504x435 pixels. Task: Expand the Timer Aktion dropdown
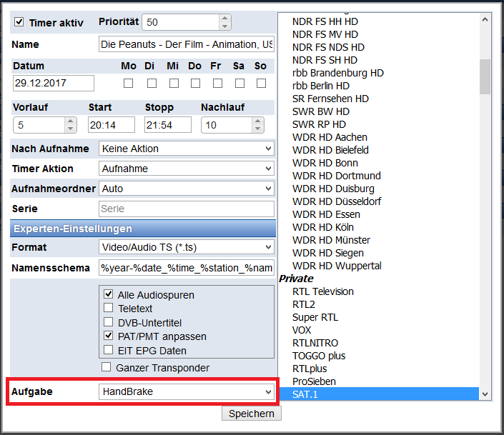[x=186, y=169]
